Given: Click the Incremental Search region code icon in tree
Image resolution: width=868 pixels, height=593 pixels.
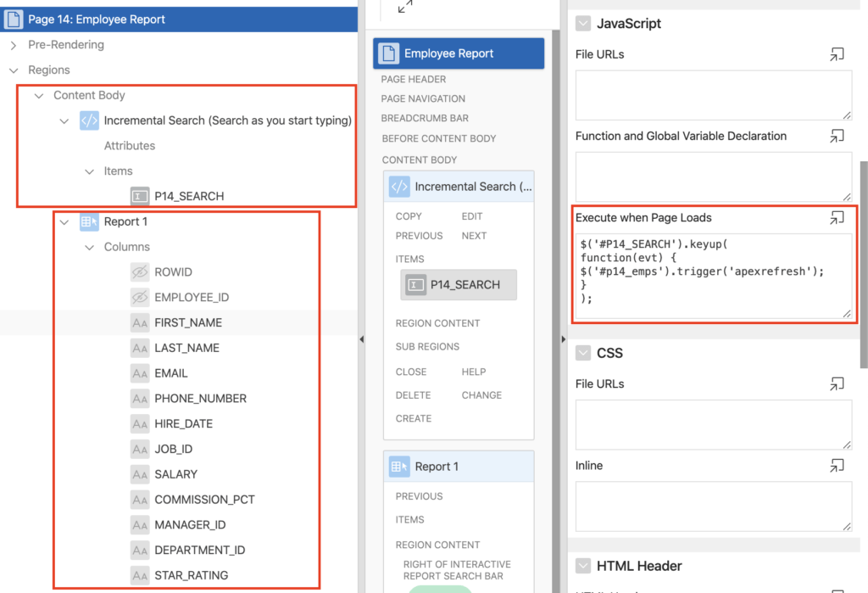Looking at the screenshot, I should [x=89, y=120].
